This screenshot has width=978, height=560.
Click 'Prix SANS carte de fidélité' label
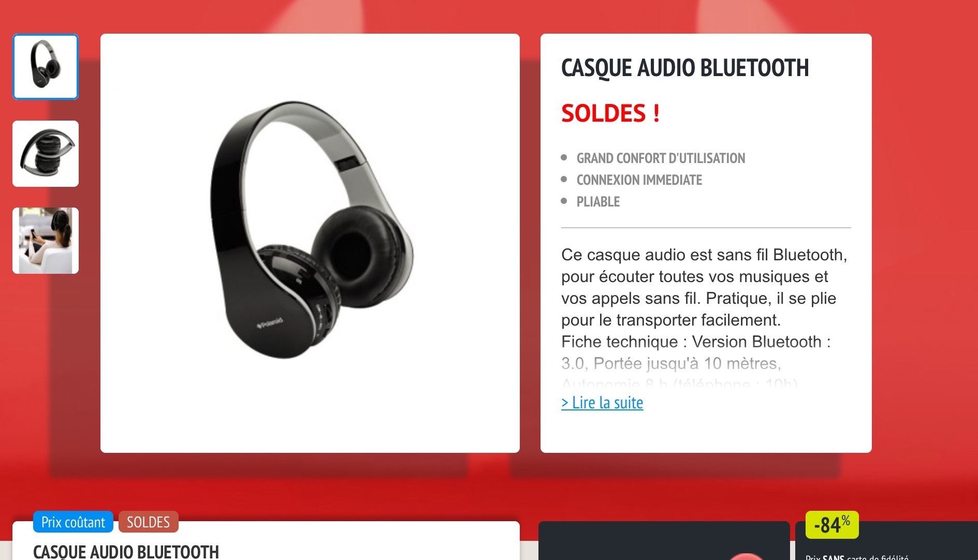[x=857, y=557]
